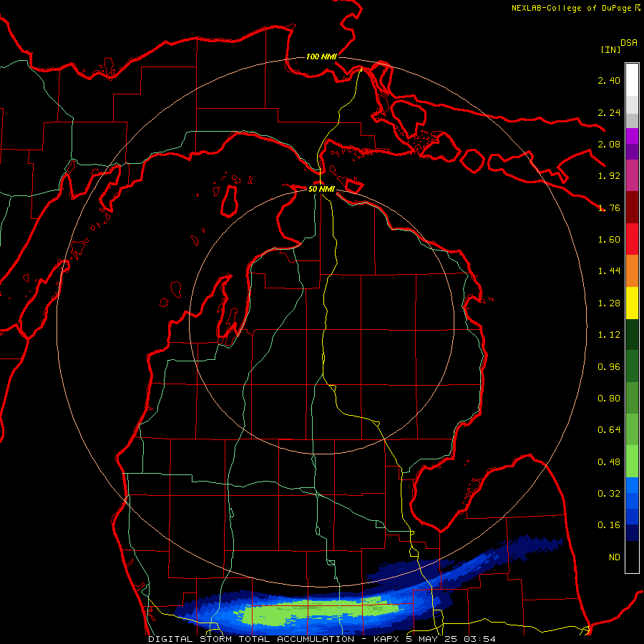The width and height of the screenshot is (644, 644).
Task: Click the 2.08 legend value
Action: [x=609, y=144]
